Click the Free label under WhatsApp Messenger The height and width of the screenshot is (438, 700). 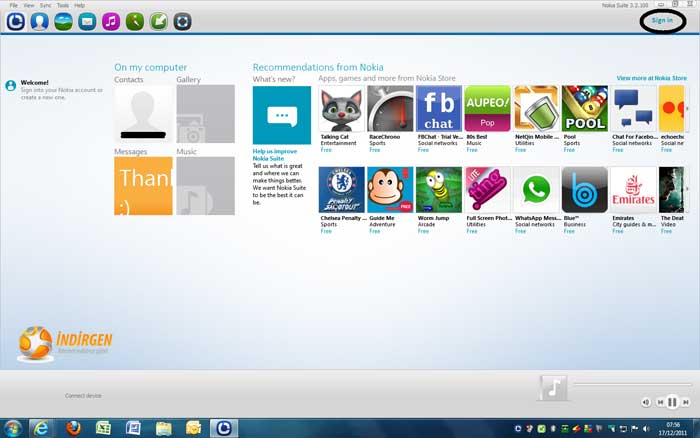pyautogui.click(x=521, y=231)
